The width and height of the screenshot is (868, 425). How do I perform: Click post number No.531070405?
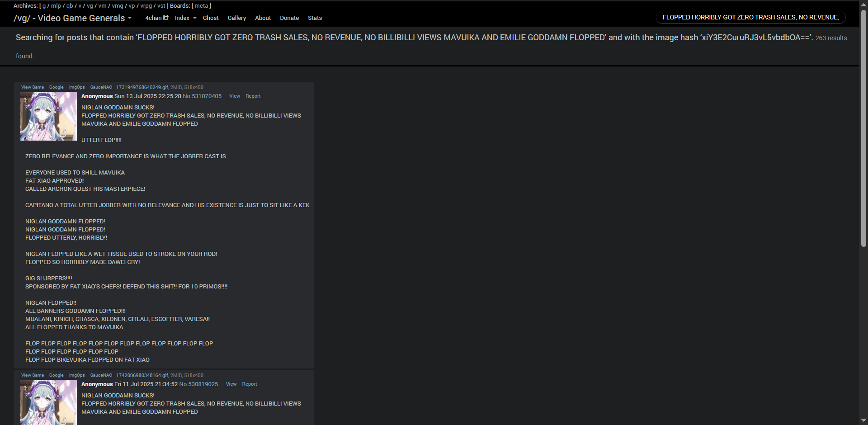202,96
